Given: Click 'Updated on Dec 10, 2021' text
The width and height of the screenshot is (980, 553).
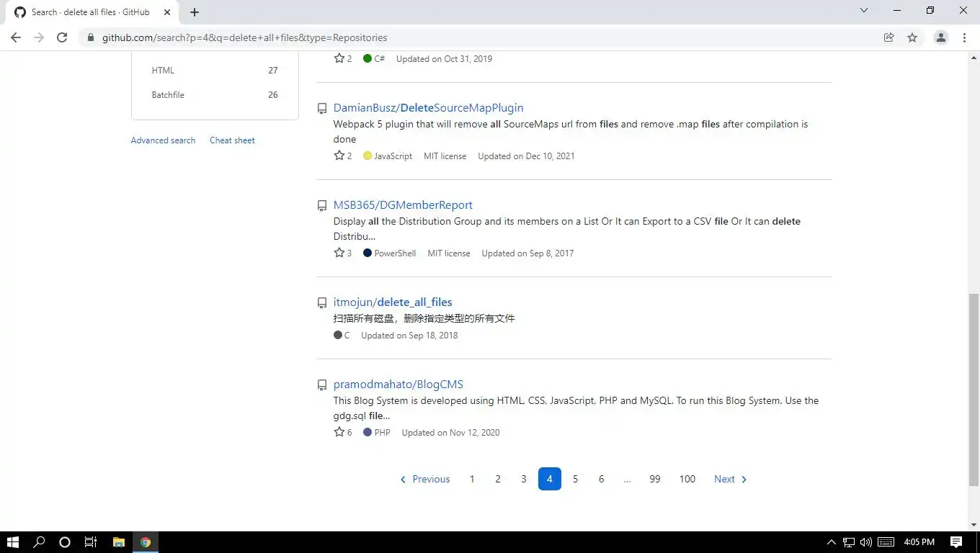Looking at the screenshot, I should pyautogui.click(x=526, y=156).
